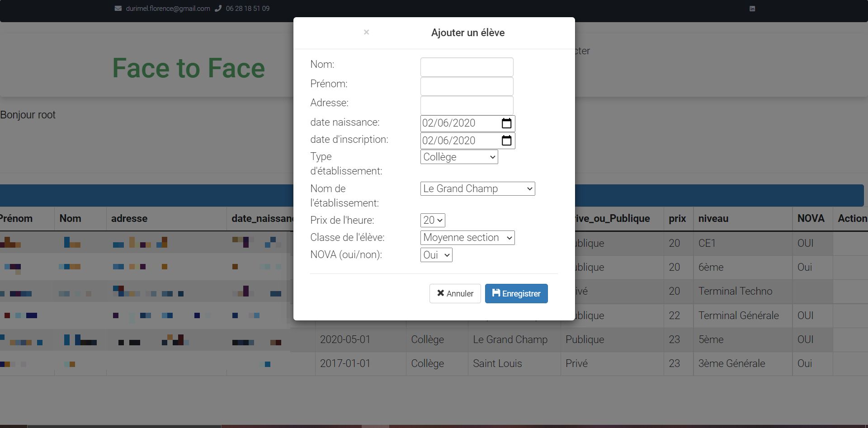Image resolution: width=868 pixels, height=428 pixels.
Task: Click the Face to Face site logo
Action: (189, 68)
